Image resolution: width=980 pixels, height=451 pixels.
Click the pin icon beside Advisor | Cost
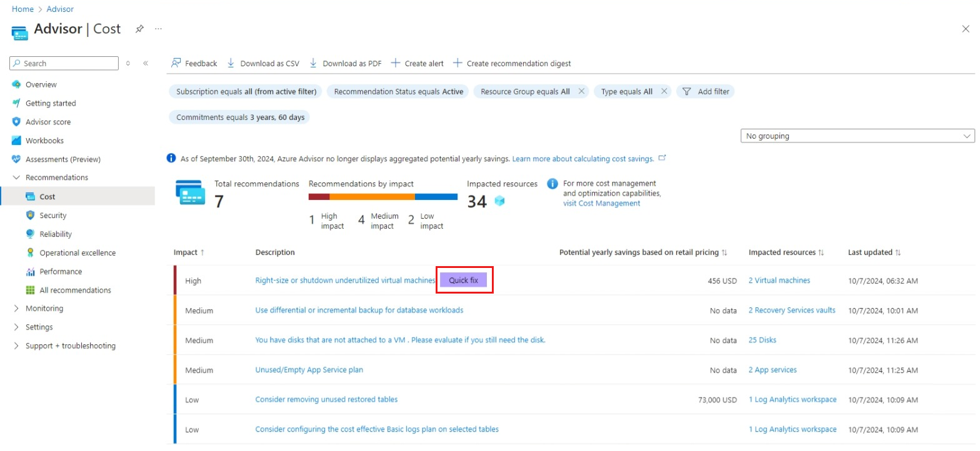(139, 29)
